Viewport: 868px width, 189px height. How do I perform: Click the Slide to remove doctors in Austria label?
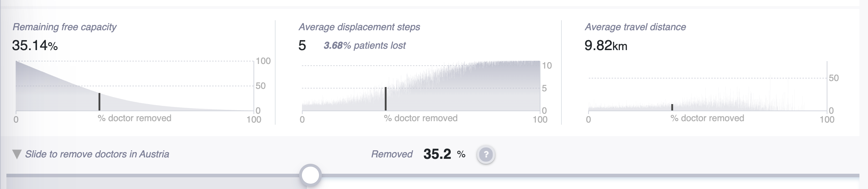[x=97, y=154]
